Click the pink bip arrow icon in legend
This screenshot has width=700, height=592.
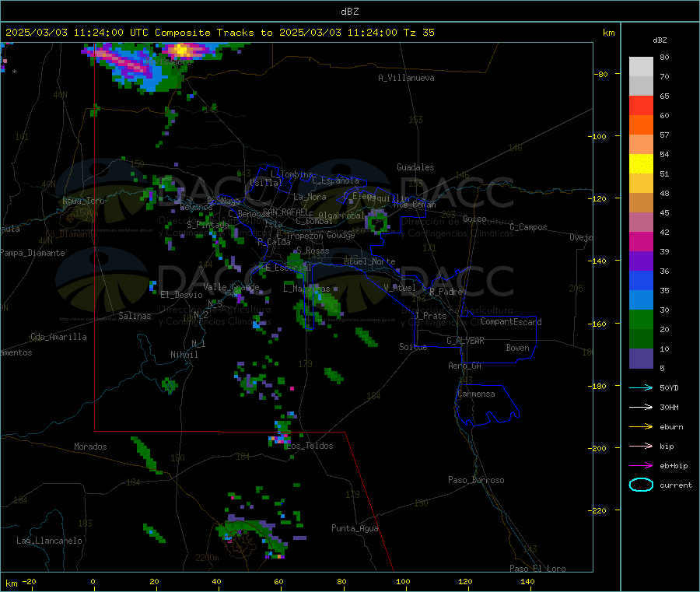pos(641,446)
